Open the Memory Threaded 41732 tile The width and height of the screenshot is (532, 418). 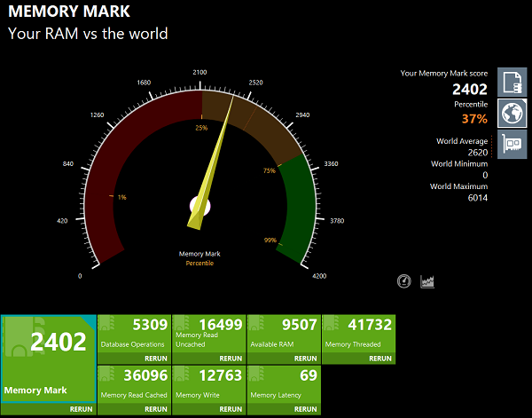(358, 334)
